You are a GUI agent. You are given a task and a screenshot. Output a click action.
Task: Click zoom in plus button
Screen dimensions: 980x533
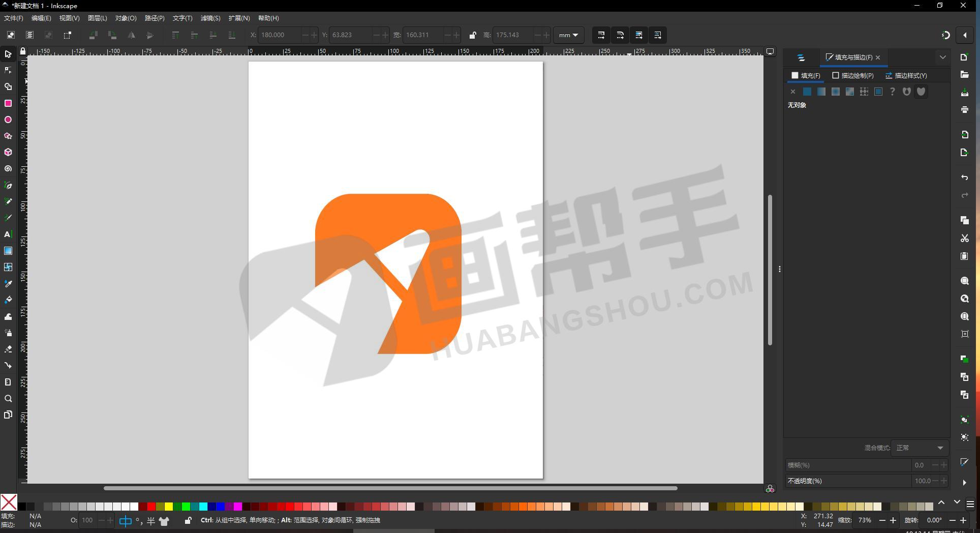[893, 520]
